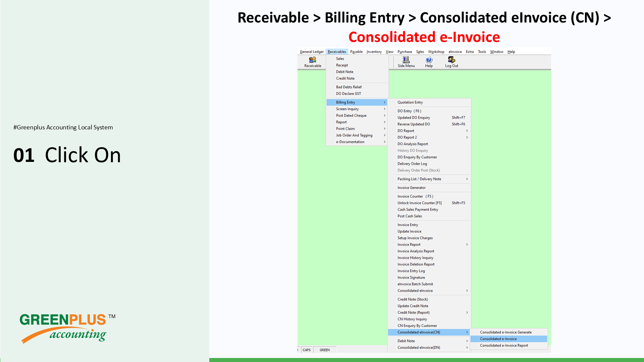
Task: Expand the Point Claim submenu
Action: click(357, 129)
